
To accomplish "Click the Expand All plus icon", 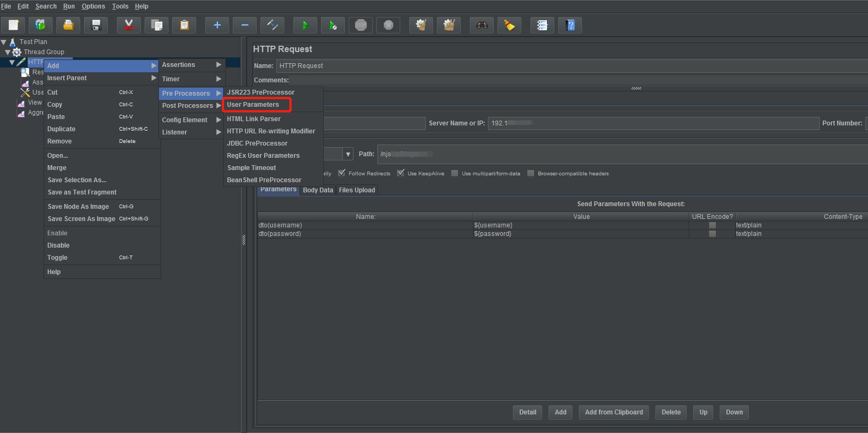I will [217, 25].
